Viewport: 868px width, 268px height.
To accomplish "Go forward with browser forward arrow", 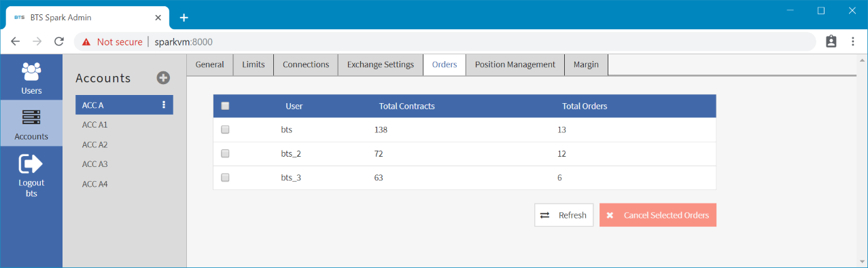I will 37,41.
